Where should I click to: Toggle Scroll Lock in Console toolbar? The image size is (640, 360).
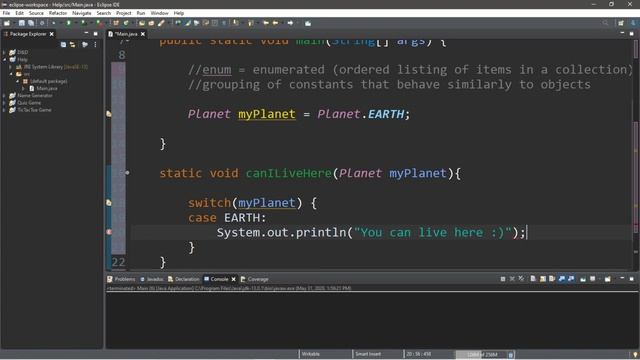543,279
